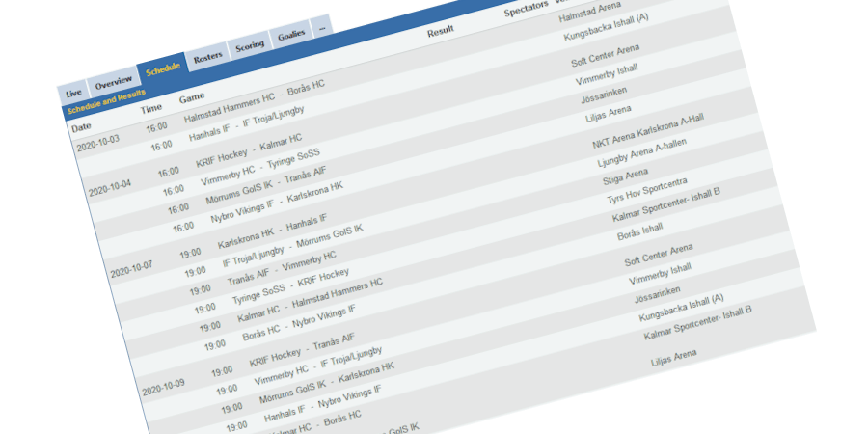
Task: Open game Vimmerby HC - Tyringe SoSS
Action: (x=260, y=166)
